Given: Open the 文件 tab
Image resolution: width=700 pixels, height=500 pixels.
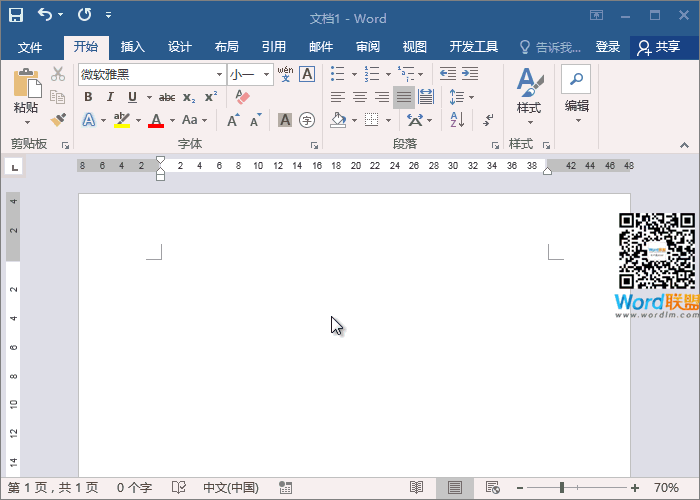Looking at the screenshot, I should pos(30,47).
